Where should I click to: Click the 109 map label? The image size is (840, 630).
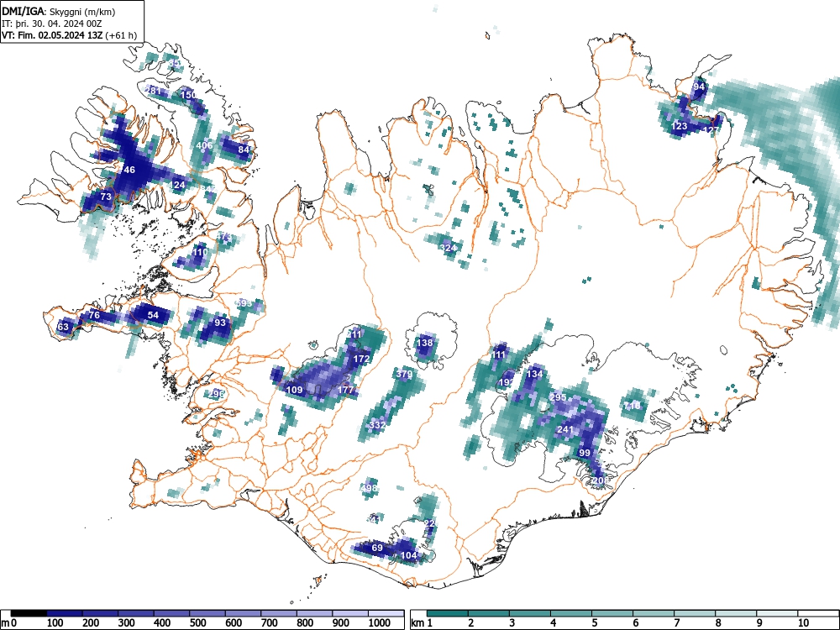pos(295,390)
